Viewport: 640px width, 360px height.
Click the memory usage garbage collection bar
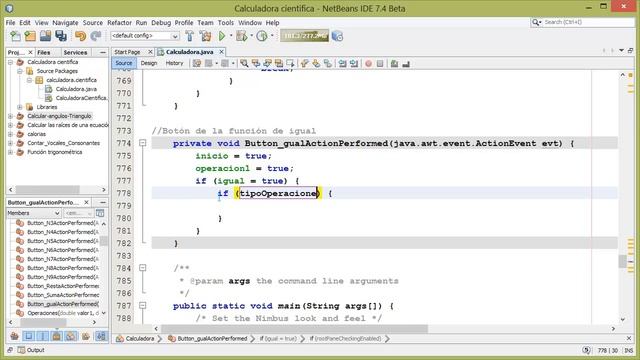tap(304, 36)
